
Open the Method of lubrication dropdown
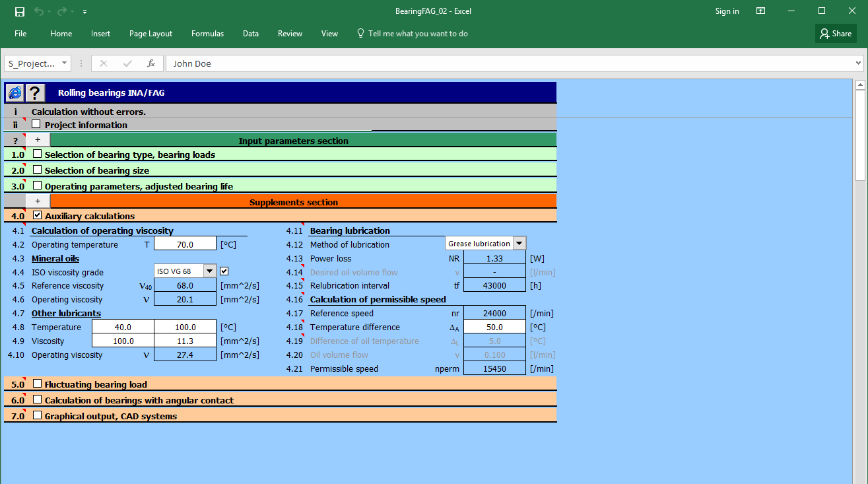(x=519, y=243)
